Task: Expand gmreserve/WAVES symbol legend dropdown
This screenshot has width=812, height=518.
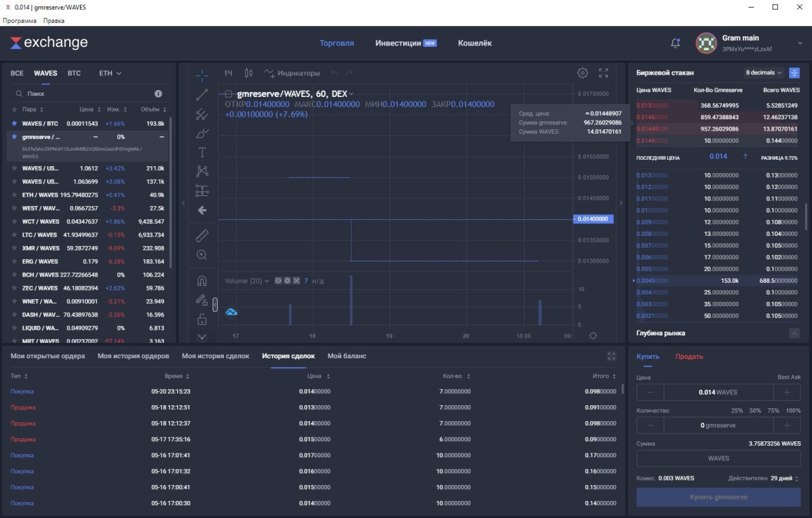Action: [x=351, y=94]
